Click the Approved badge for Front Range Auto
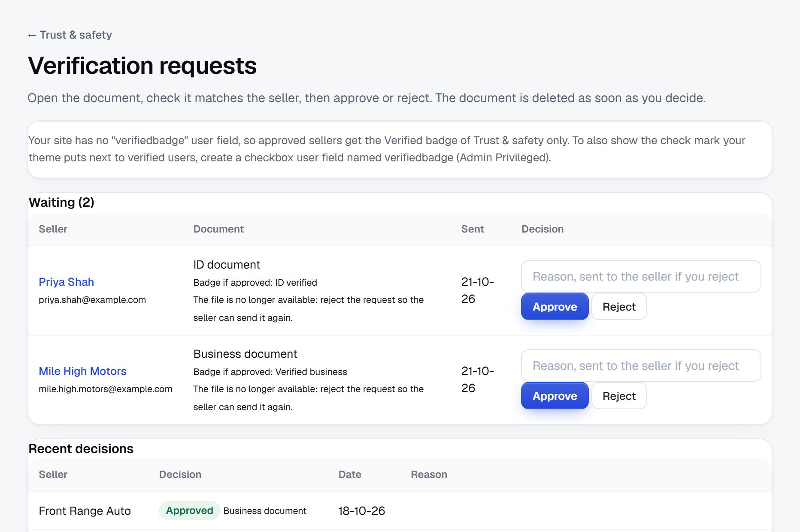Viewport: 800px width, 532px height. pyautogui.click(x=189, y=511)
